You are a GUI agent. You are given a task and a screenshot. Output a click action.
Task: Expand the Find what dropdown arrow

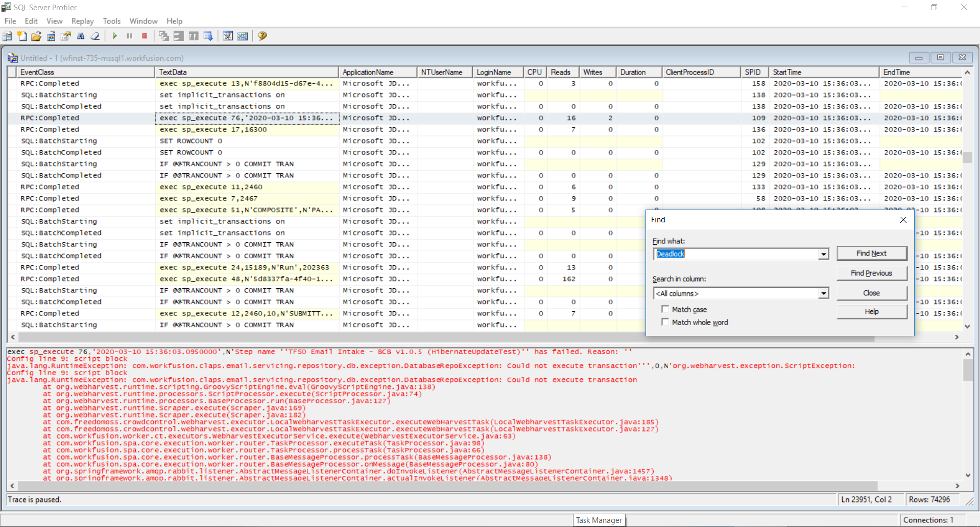pos(823,254)
